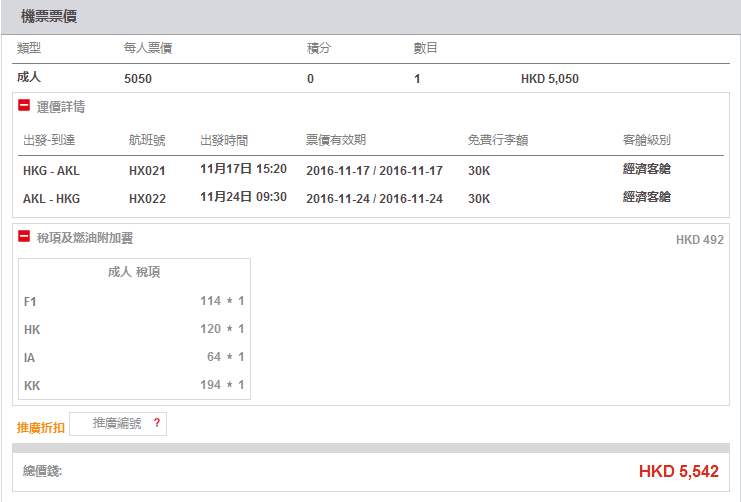
Task: Collapse the 稅項及燃油附加費 taxes section
Action: tap(24, 236)
